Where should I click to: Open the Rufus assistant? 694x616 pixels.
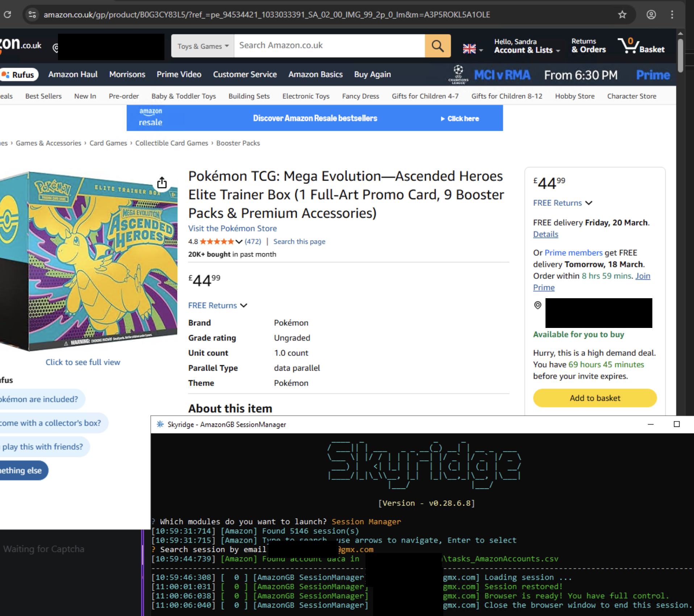19,75
